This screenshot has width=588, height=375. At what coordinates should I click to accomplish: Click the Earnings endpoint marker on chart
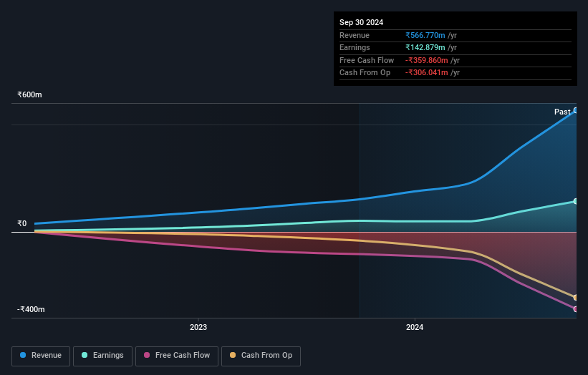(x=576, y=202)
